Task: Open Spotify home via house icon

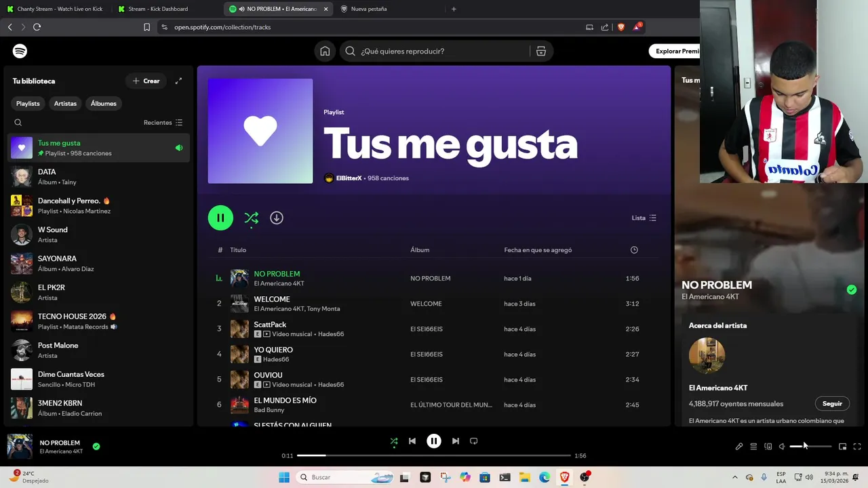Action: pyautogui.click(x=325, y=51)
